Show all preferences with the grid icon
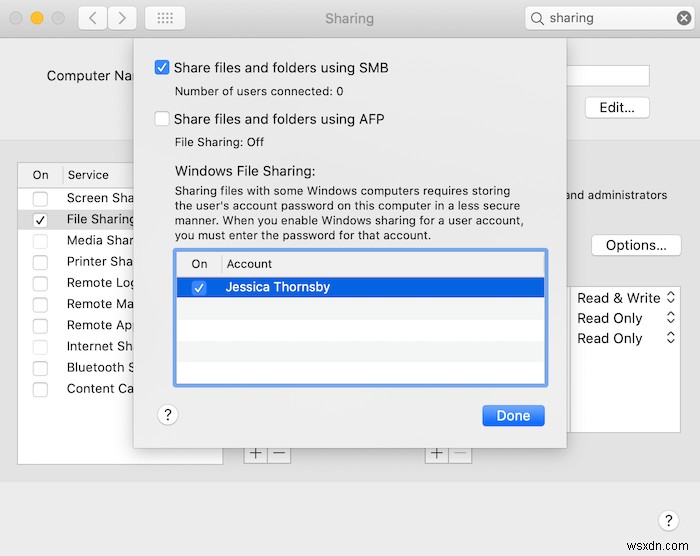Screen dimensions: 700x556 tap(165, 18)
